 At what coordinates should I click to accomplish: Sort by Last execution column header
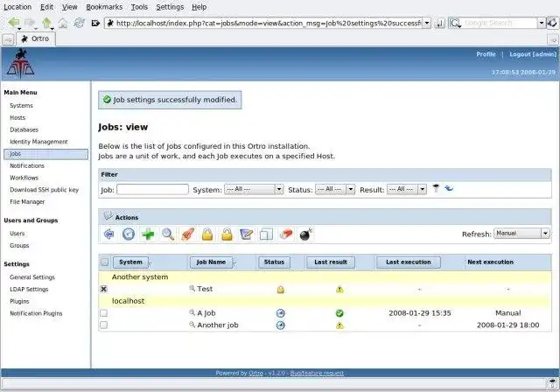409,262
